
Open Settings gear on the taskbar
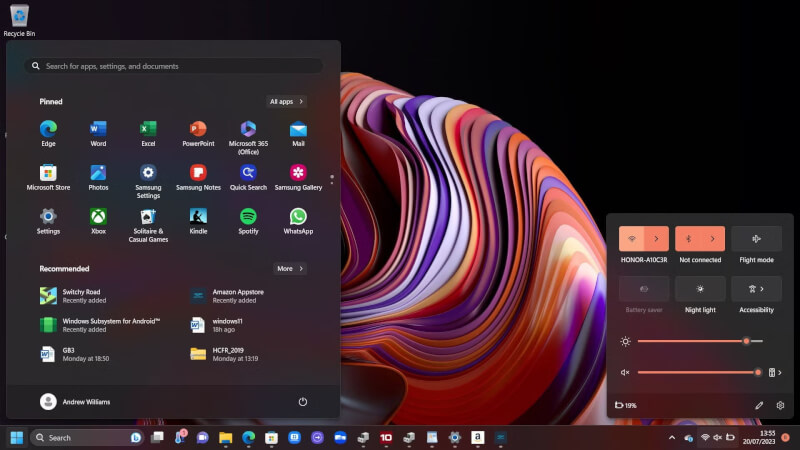pyautogui.click(x=455, y=437)
